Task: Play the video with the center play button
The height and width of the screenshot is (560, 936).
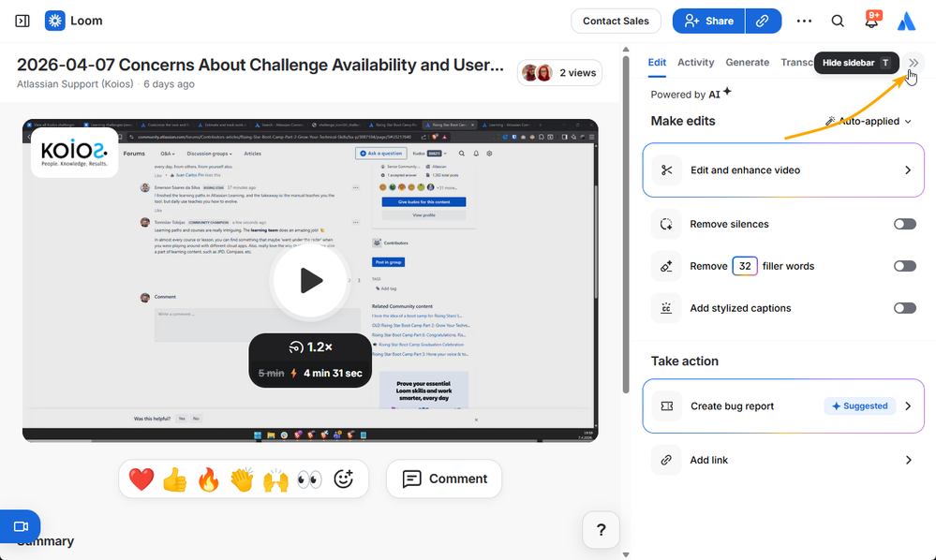Action: pos(310,280)
